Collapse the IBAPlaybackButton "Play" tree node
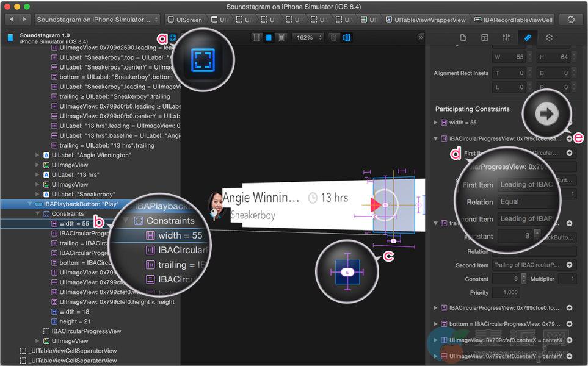The width and height of the screenshot is (588, 366). (29, 204)
